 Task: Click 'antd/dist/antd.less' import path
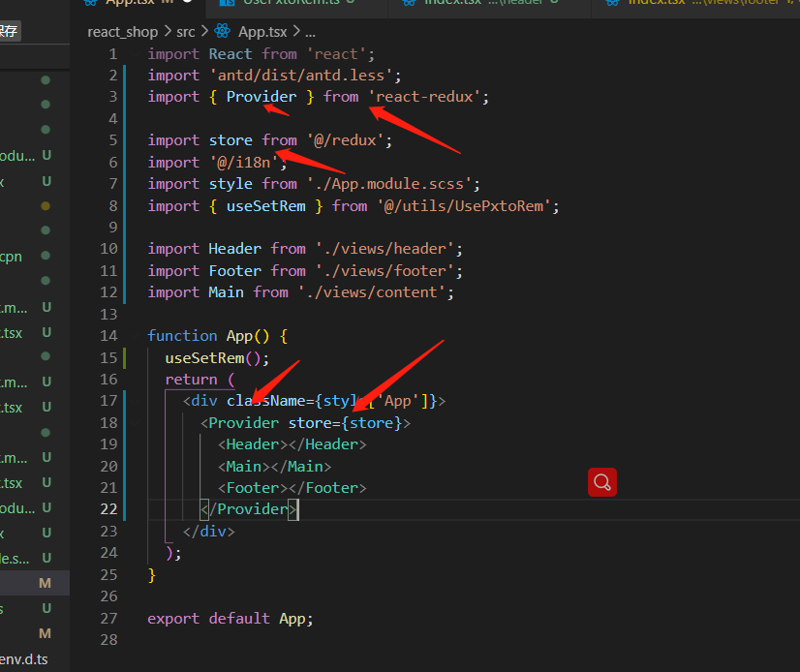tap(301, 75)
